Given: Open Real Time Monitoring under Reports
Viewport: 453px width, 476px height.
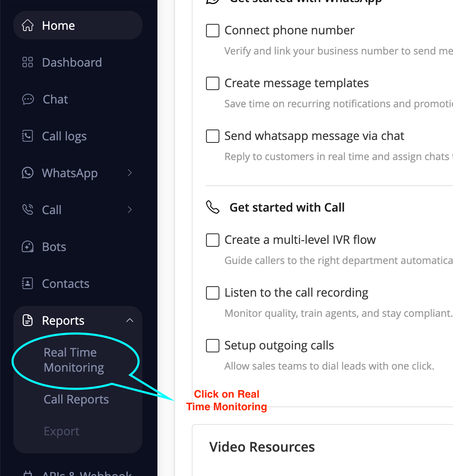Looking at the screenshot, I should click(74, 360).
